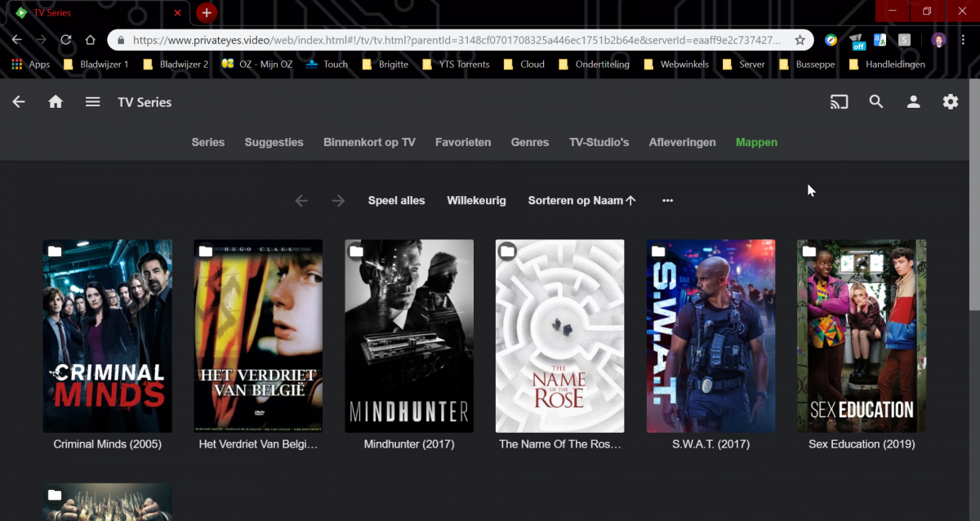Image resolution: width=980 pixels, height=521 pixels.
Task: Go back with the Emby back arrow
Action: (19, 102)
